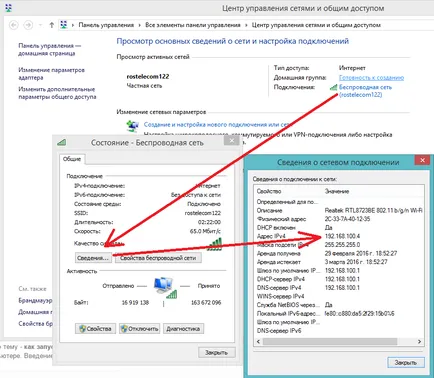The width and height of the screenshot is (434, 378).
Task: Click the computers activity icon in status dialog
Action: click(165, 288)
